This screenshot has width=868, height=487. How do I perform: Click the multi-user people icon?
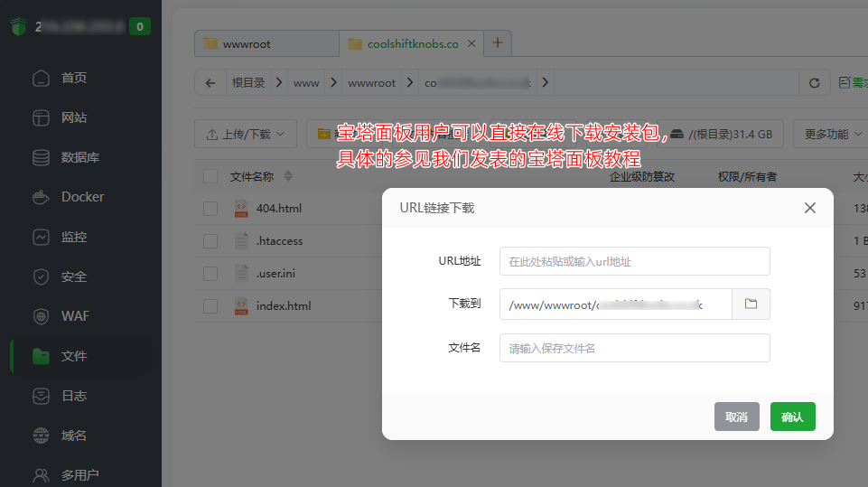41,475
